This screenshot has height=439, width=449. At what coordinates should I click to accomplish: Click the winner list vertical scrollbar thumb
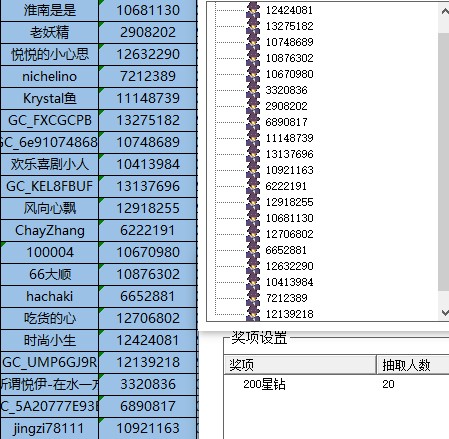(444, 162)
